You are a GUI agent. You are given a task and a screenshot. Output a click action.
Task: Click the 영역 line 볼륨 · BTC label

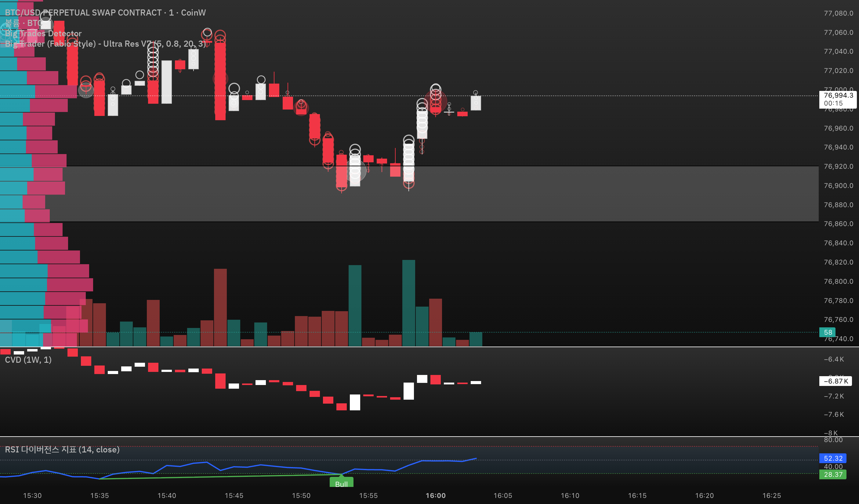(24, 23)
